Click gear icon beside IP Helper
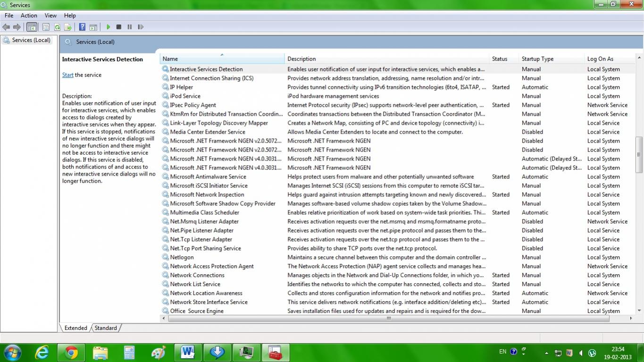This screenshot has width=644, height=362. pyautogui.click(x=165, y=87)
